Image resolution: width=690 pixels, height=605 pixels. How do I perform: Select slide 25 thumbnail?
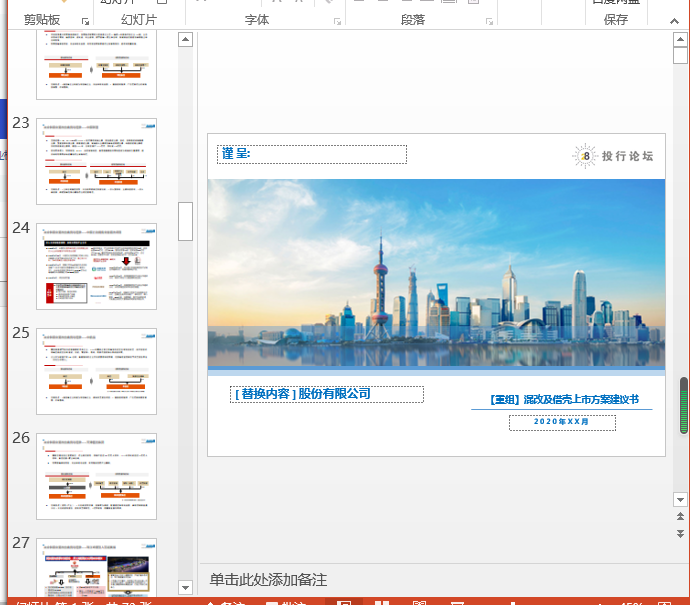(x=96, y=371)
